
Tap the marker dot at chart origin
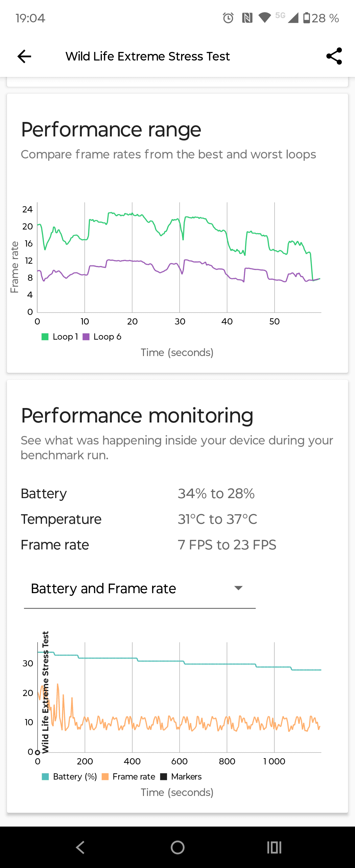click(x=38, y=752)
